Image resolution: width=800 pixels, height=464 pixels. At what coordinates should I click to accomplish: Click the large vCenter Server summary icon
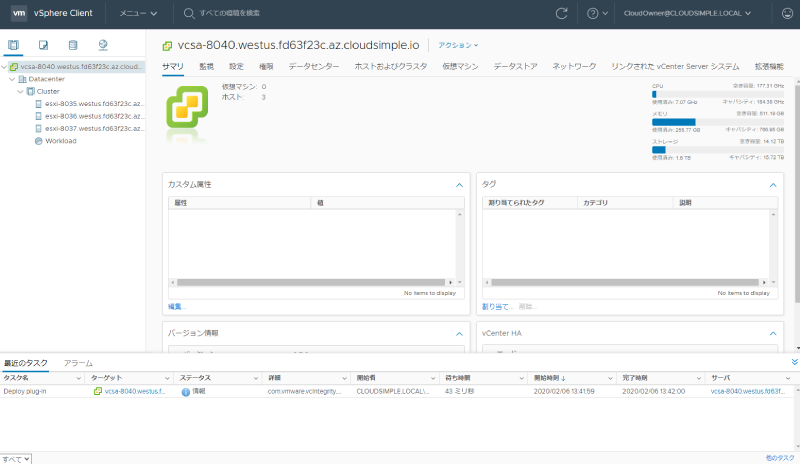(x=187, y=107)
